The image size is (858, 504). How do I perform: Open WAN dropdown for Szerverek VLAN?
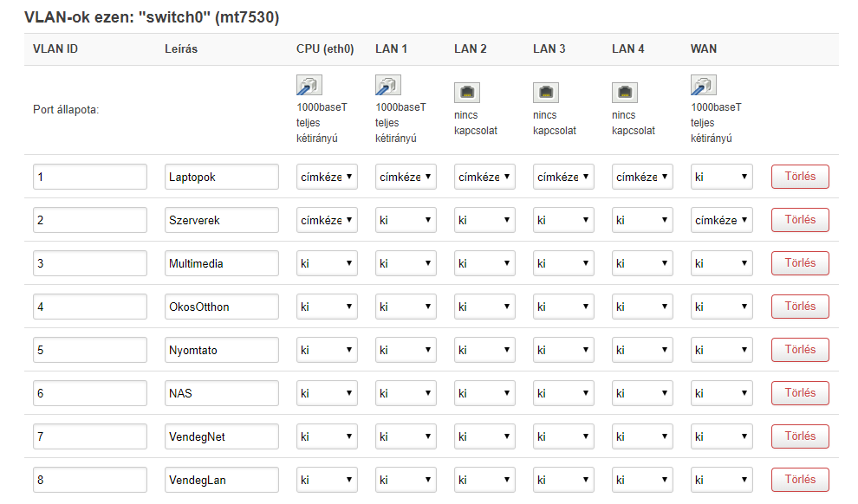click(721, 220)
